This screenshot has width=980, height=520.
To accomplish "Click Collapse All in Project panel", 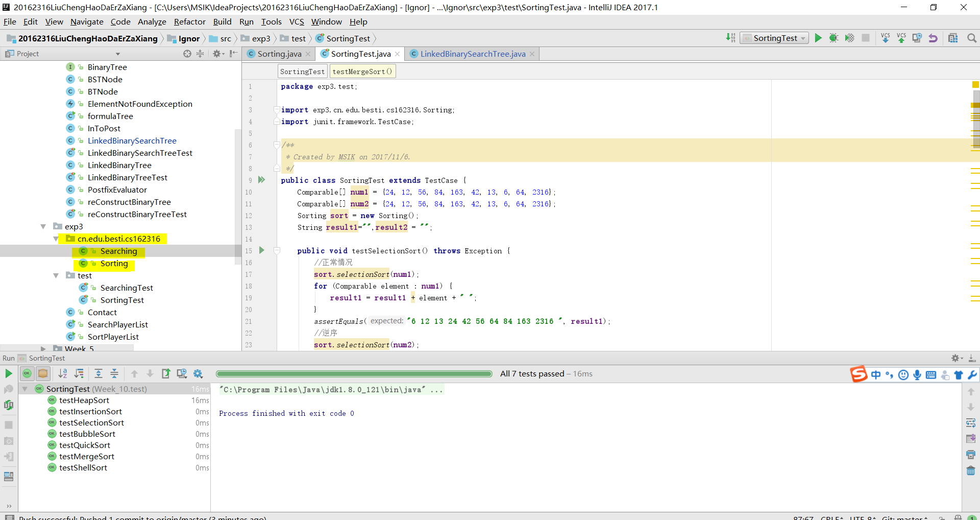I will [x=200, y=54].
